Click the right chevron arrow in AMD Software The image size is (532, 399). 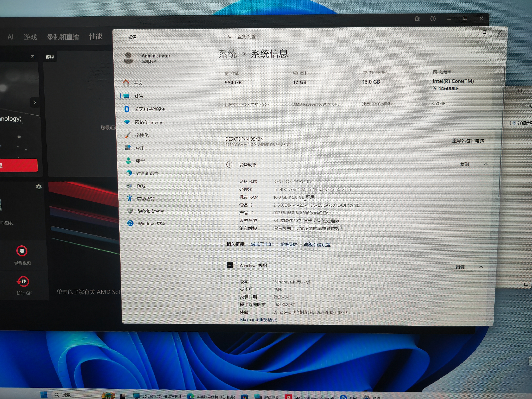coord(35,102)
